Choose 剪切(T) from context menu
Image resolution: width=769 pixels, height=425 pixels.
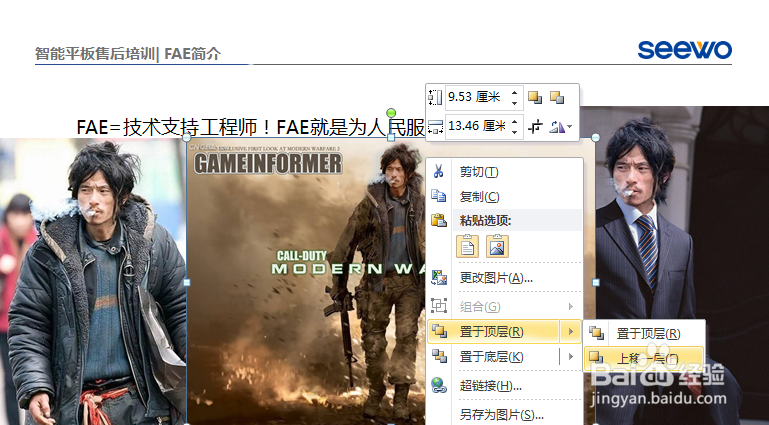click(x=505, y=172)
